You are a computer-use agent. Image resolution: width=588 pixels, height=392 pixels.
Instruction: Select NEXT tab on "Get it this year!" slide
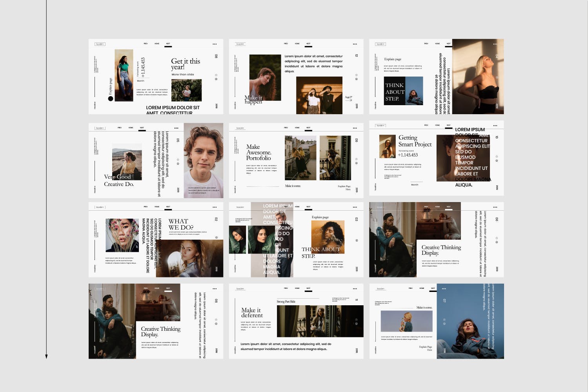[x=168, y=44]
